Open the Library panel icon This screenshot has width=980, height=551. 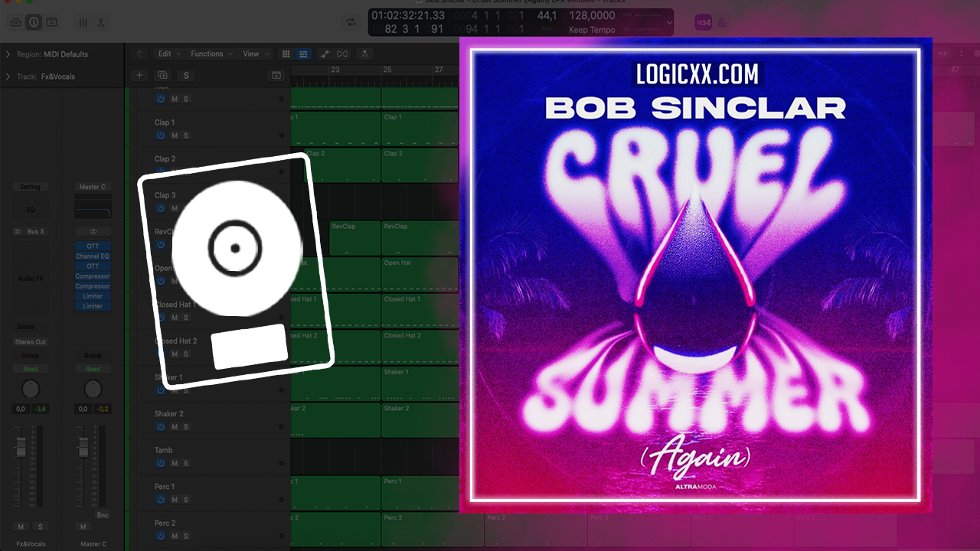16,23
